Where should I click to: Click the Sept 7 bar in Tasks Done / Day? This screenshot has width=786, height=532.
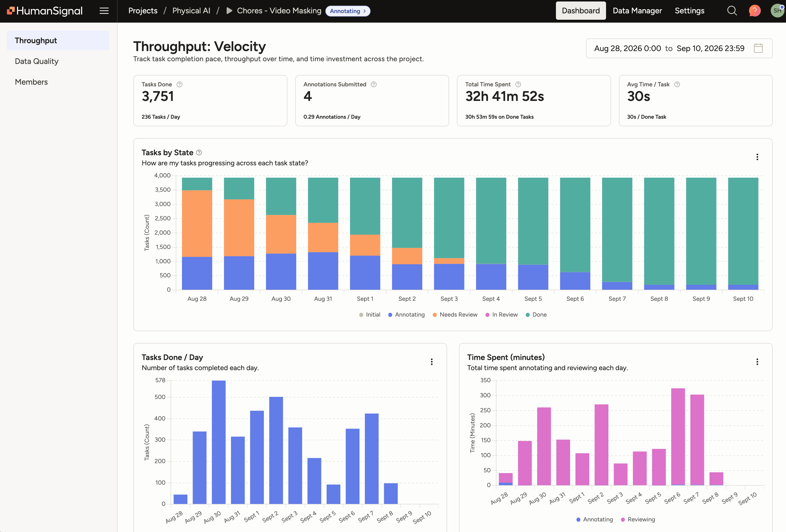372,459
